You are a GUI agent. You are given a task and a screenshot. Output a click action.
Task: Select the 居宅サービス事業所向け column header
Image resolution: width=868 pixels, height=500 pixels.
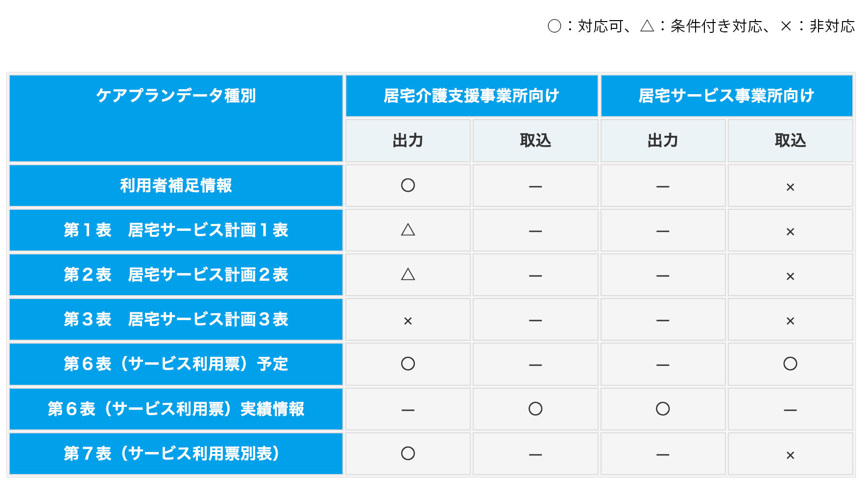tap(726, 96)
